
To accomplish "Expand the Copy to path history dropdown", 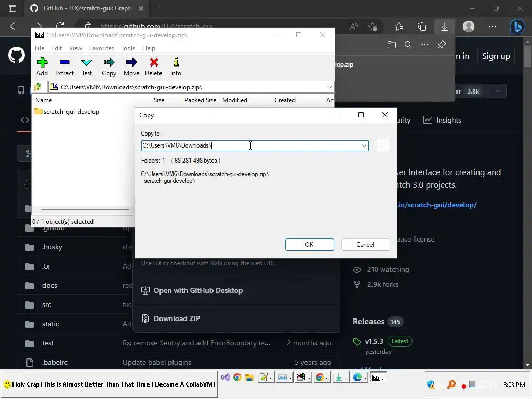I will (x=364, y=145).
